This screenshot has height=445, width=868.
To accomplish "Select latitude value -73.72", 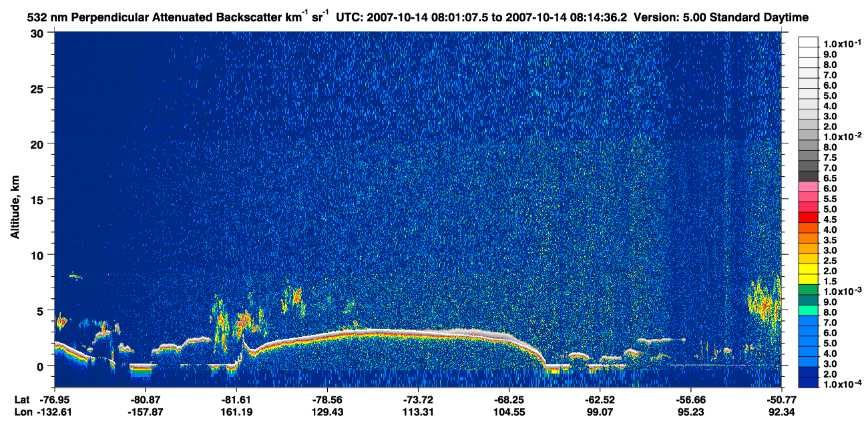I will coord(418,399).
